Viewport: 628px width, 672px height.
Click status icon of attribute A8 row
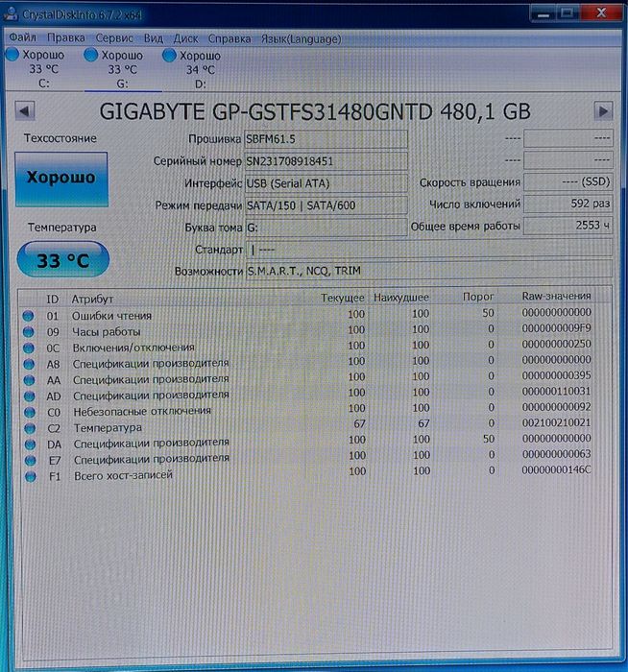(x=29, y=364)
